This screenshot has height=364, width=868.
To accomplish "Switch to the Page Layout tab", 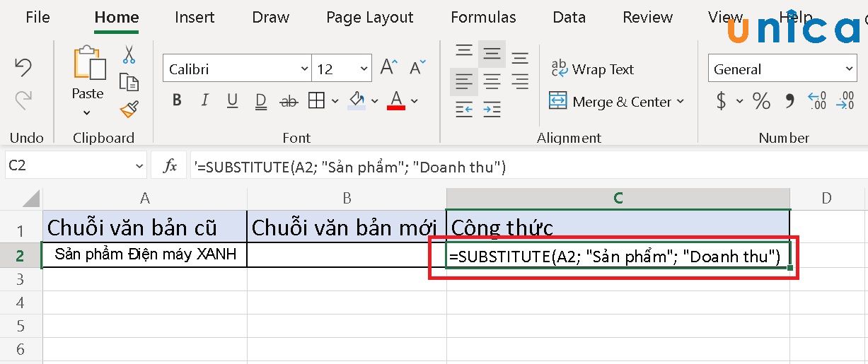I will click(x=369, y=18).
